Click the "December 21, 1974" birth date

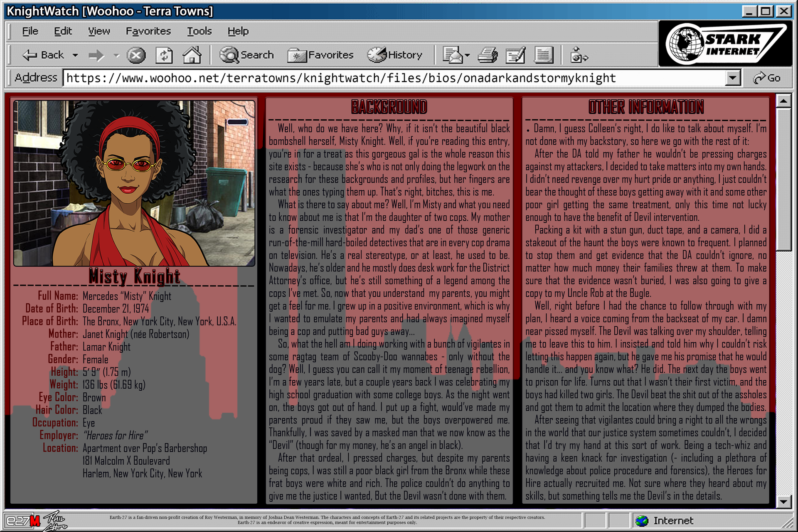pos(116,309)
